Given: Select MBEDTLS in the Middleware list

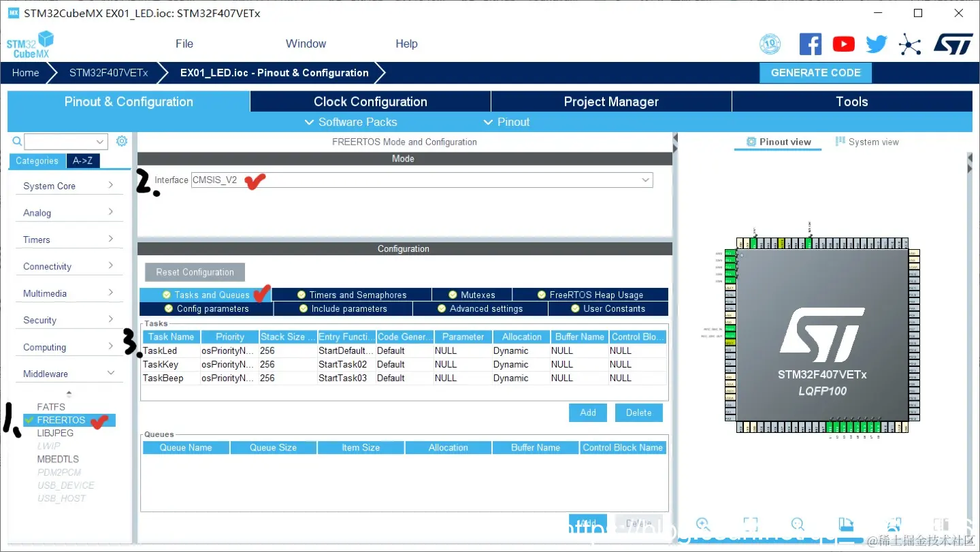Looking at the screenshot, I should 58,459.
